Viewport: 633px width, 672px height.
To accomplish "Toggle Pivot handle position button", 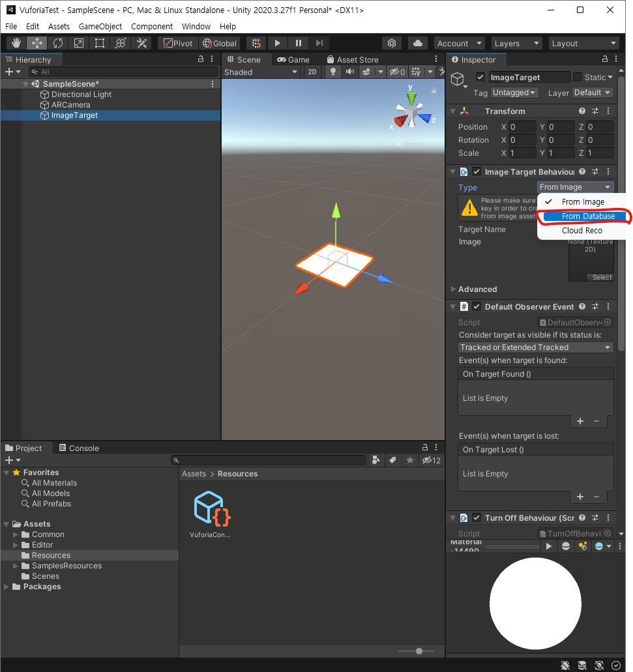I will 178,43.
